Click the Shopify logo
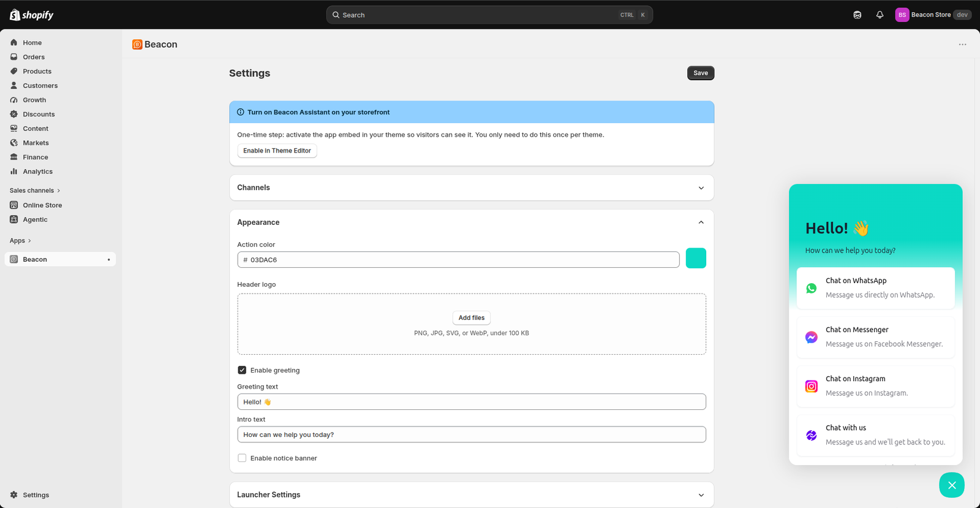The image size is (980, 508). pyautogui.click(x=32, y=15)
